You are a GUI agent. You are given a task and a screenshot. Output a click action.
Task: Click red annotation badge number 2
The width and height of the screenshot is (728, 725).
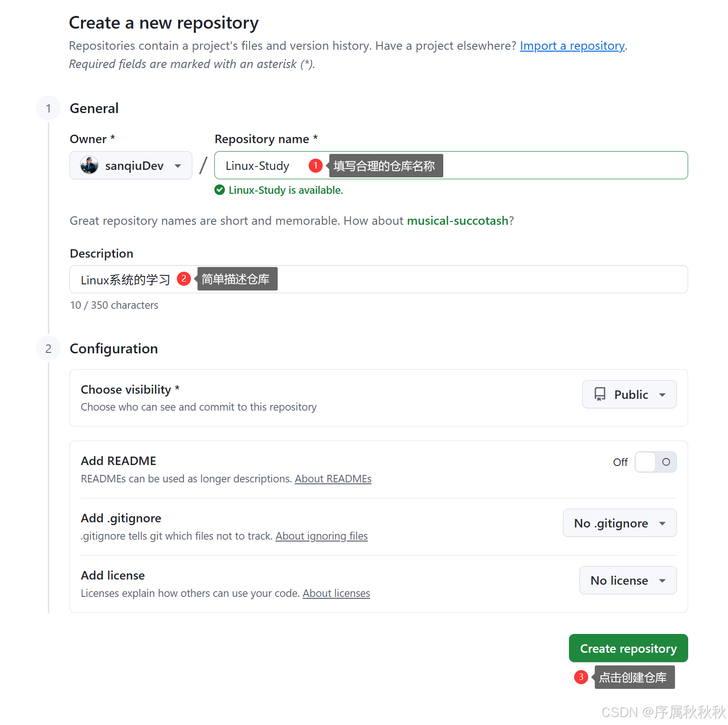pos(184,279)
